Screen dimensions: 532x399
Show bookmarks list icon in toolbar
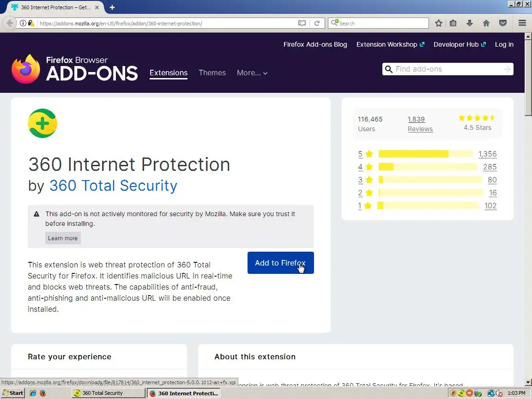coord(453,23)
